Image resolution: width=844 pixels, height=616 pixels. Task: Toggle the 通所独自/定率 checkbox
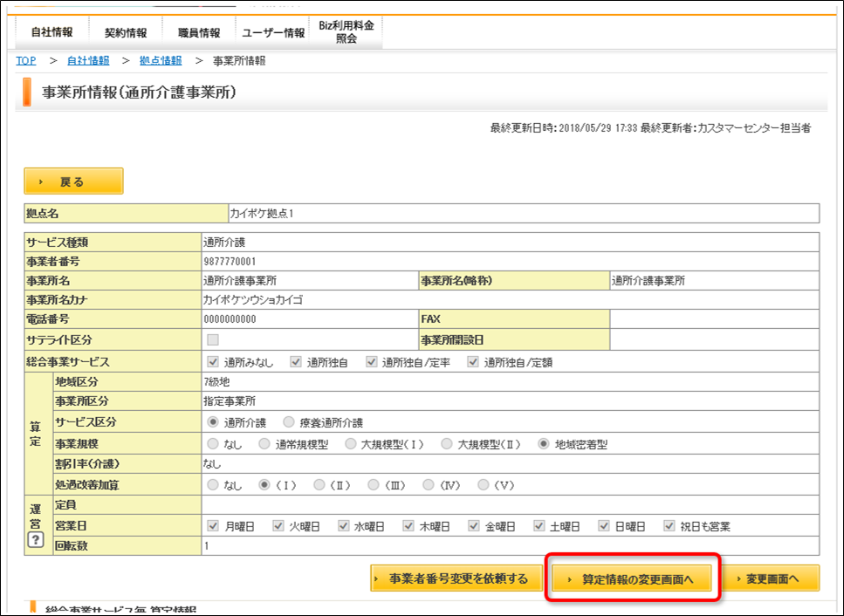click(x=372, y=362)
